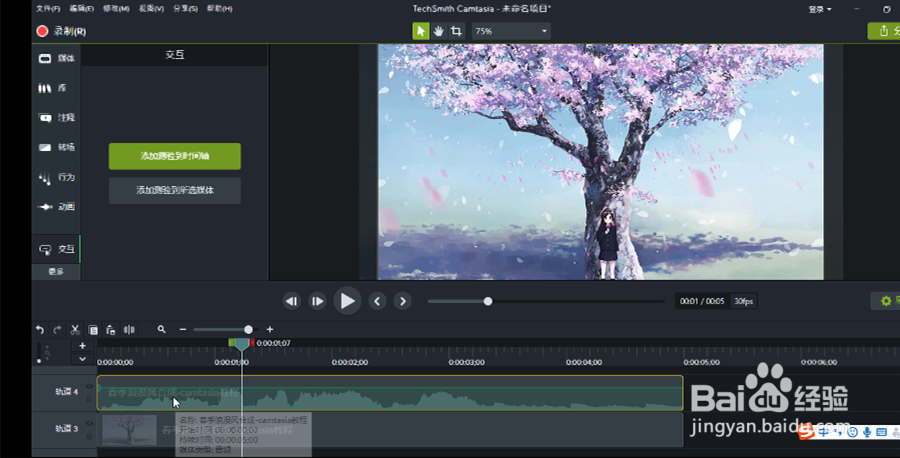
Task: Toggle lock on 轨道 3
Action: coord(89,436)
